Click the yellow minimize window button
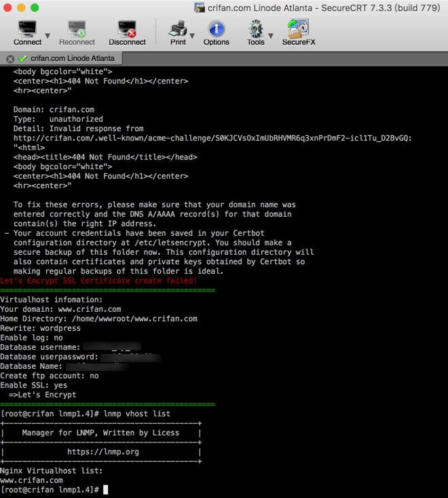The height and width of the screenshot is (498, 448). (x=21, y=7)
